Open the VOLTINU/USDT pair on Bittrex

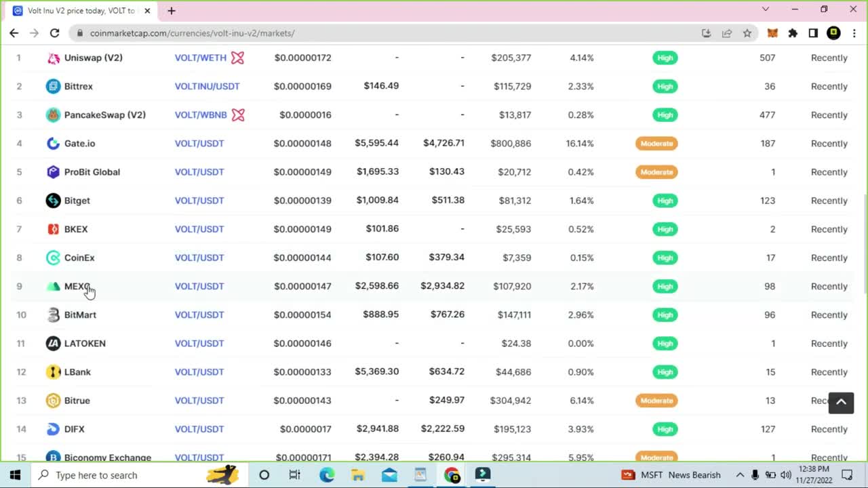point(208,86)
